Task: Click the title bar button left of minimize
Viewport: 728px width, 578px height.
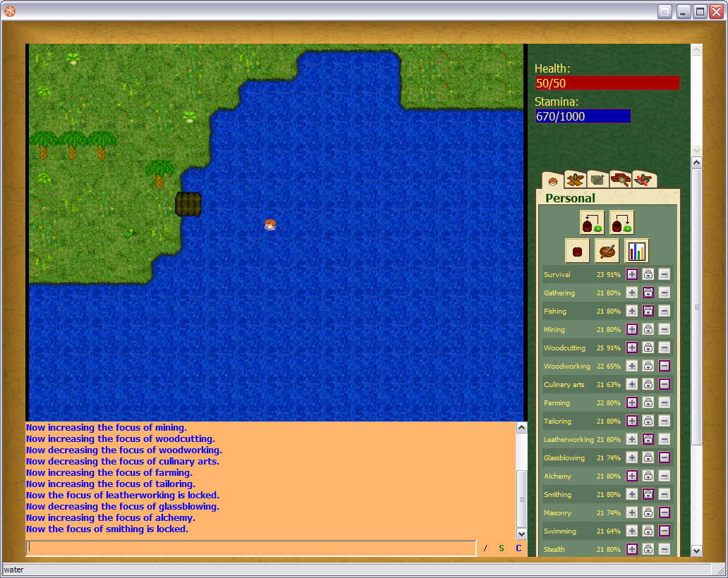Action: pyautogui.click(x=665, y=11)
